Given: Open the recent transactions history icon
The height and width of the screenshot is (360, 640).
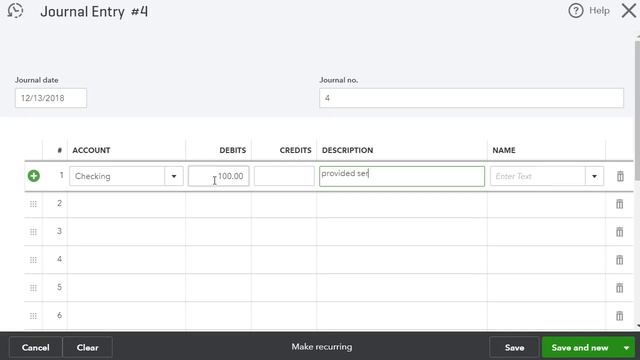Looking at the screenshot, I should (x=16, y=11).
